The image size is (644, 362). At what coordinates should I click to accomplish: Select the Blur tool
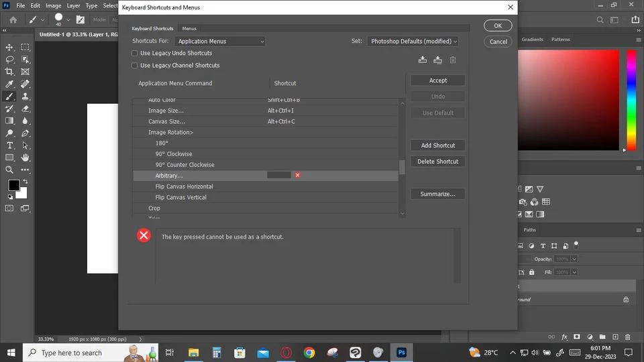(25, 121)
